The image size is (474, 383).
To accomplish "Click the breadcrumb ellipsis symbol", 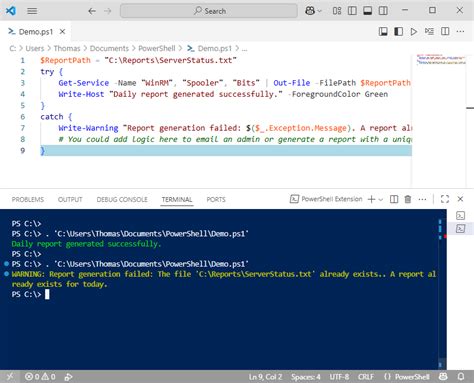I will click(x=244, y=49).
